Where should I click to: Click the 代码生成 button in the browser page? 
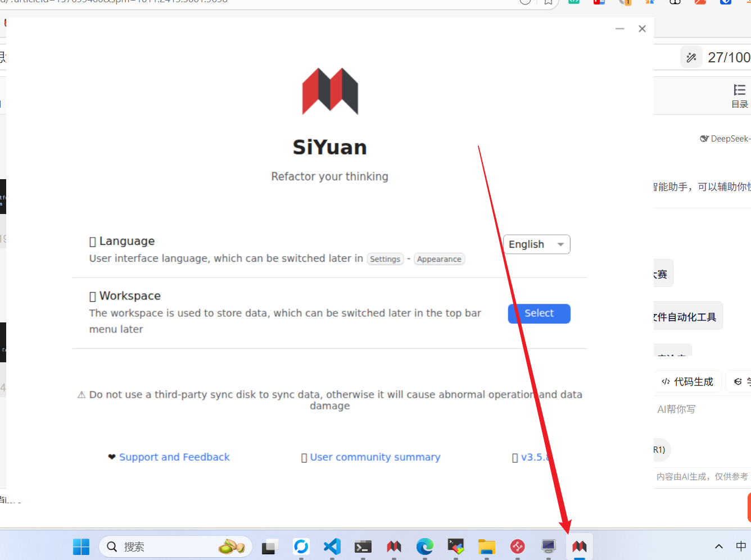(x=687, y=382)
